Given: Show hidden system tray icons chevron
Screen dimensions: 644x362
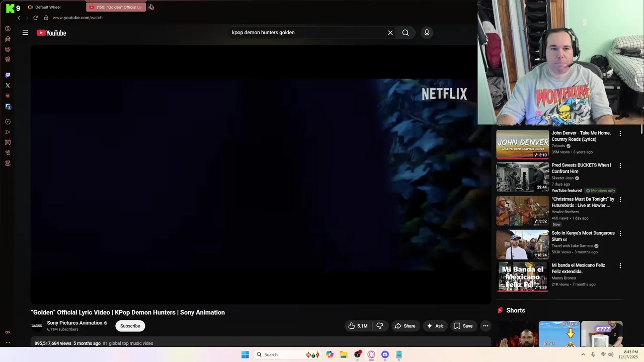Looking at the screenshot, I should tap(583, 354).
